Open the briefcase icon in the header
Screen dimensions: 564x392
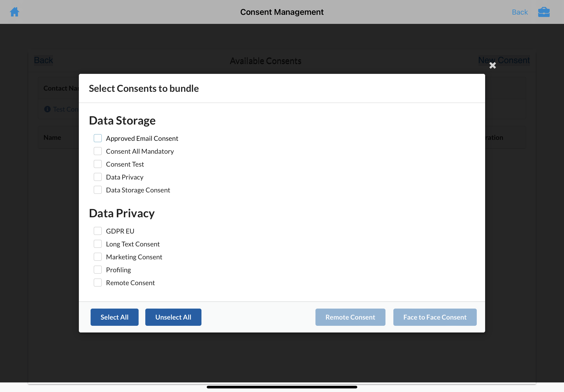[544, 12]
